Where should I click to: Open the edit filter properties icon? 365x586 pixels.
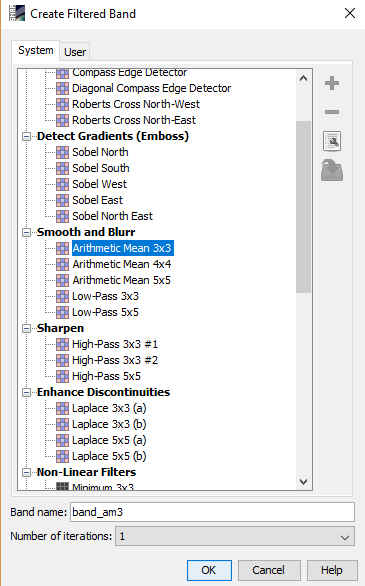coord(332,141)
